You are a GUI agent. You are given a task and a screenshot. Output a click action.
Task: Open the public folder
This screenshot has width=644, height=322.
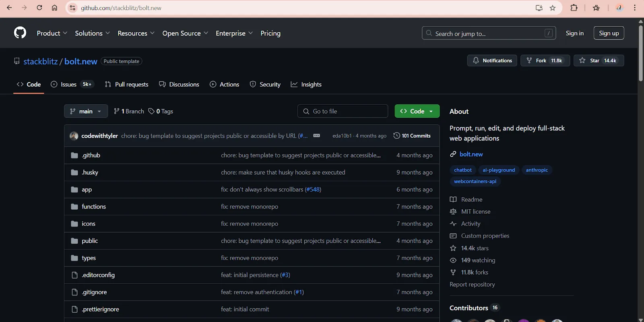point(90,241)
